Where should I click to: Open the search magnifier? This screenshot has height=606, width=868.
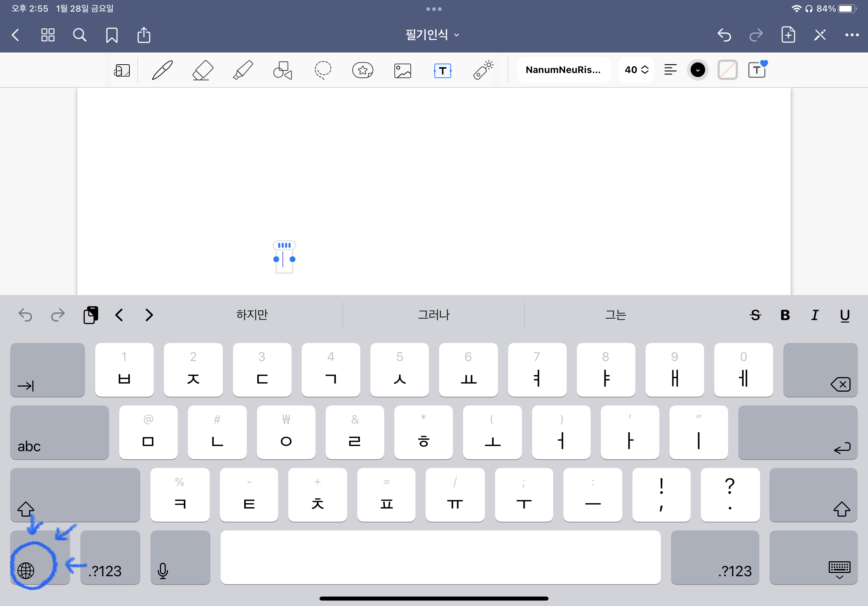pos(79,35)
